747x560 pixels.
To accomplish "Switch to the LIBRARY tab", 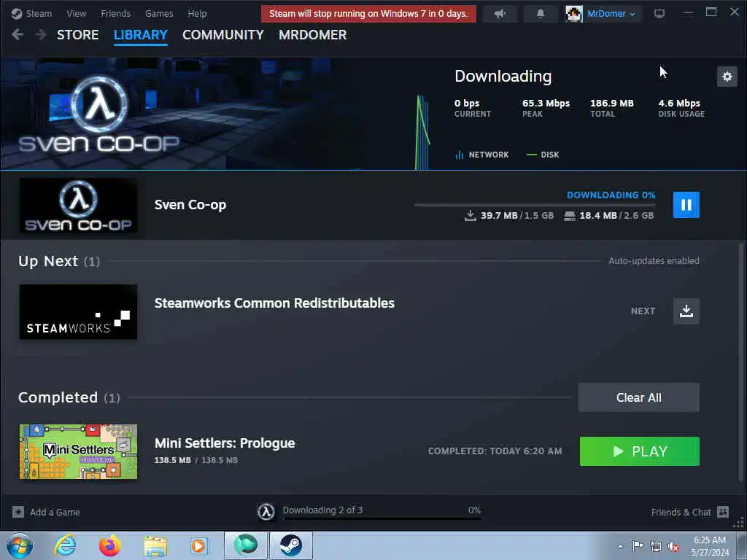I will click(141, 35).
